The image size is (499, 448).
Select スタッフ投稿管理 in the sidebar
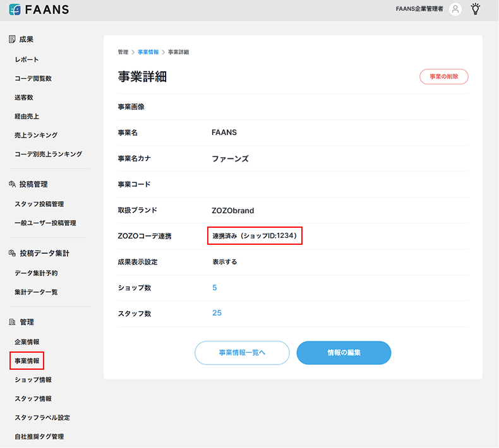(39, 204)
